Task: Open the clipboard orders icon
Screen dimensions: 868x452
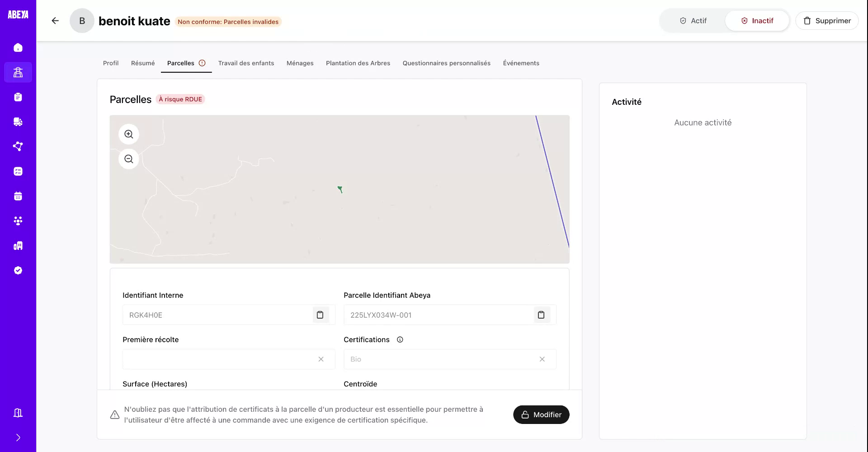Action: tap(18, 97)
